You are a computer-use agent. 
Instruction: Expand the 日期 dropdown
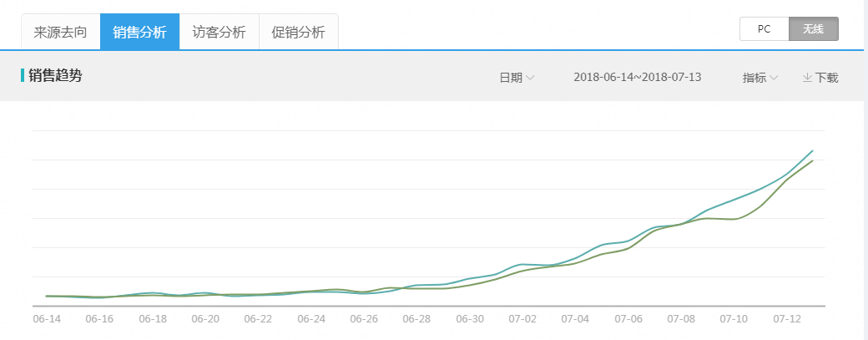coord(517,78)
